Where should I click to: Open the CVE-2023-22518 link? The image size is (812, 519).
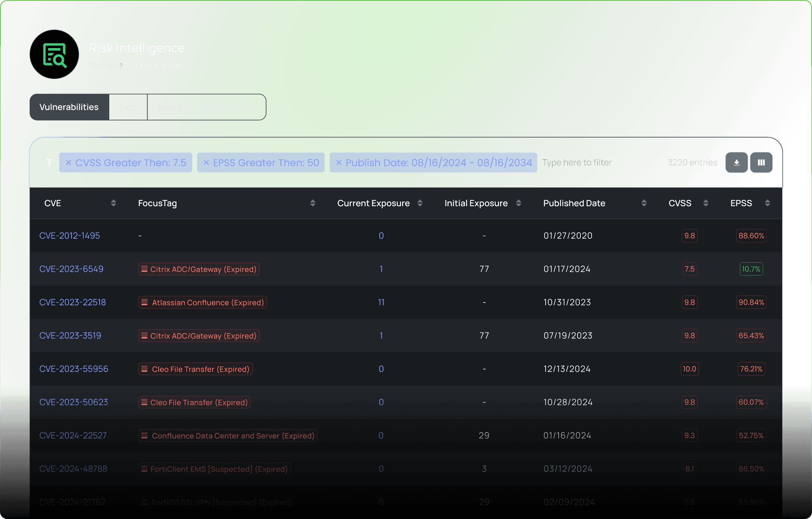point(73,302)
